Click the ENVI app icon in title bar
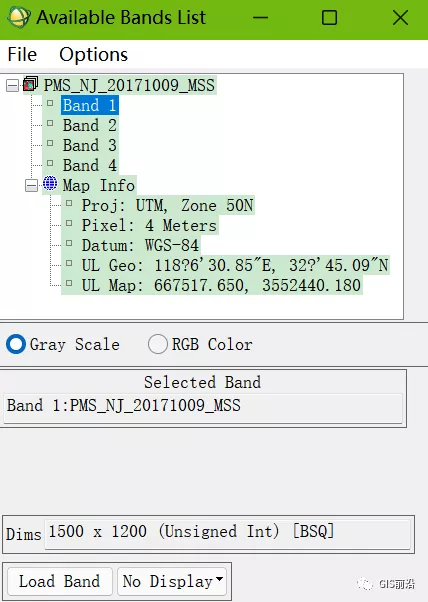 click(x=18, y=17)
